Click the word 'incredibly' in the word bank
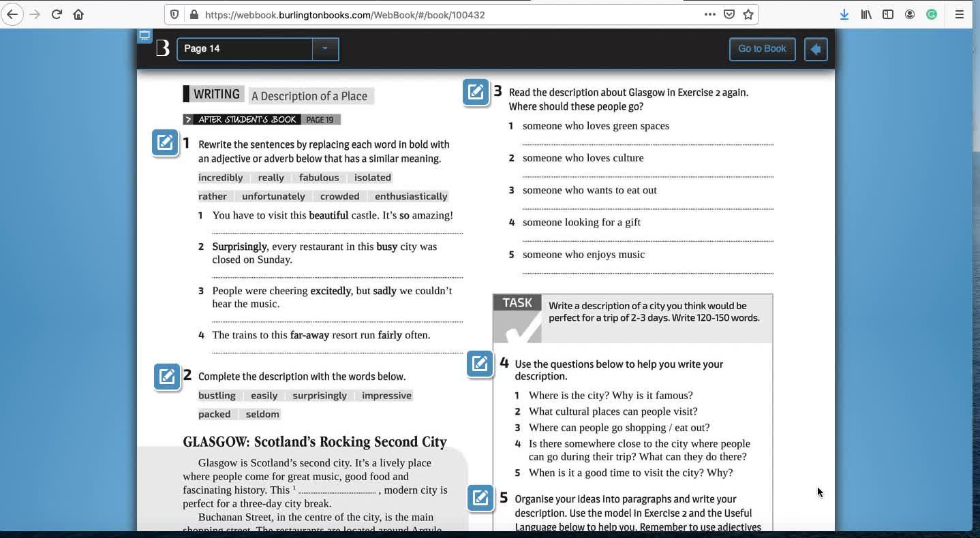The width and height of the screenshot is (980, 538). 221,178
